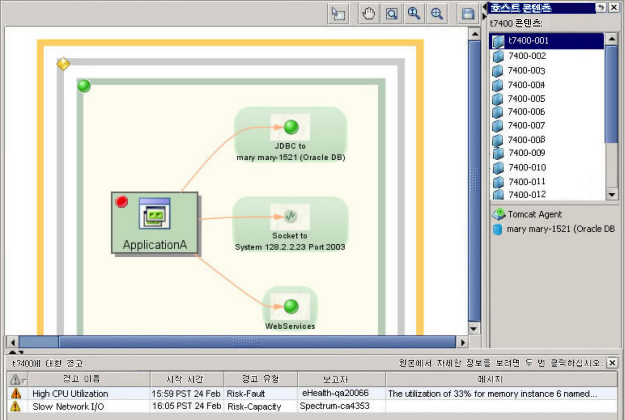Click the interactive zoom magnifier with arrows
Image resolution: width=625 pixels, height=420 pixels.
414,14
